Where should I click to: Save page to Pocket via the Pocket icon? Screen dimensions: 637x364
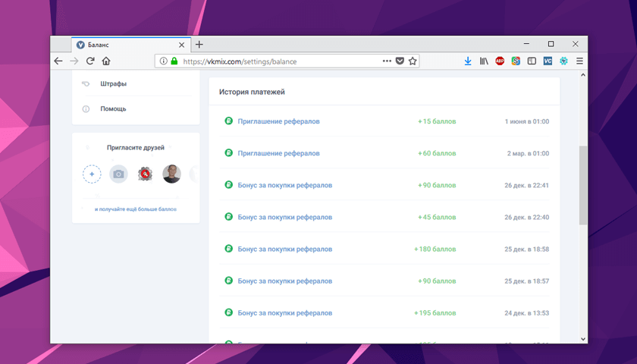(400, 61)
